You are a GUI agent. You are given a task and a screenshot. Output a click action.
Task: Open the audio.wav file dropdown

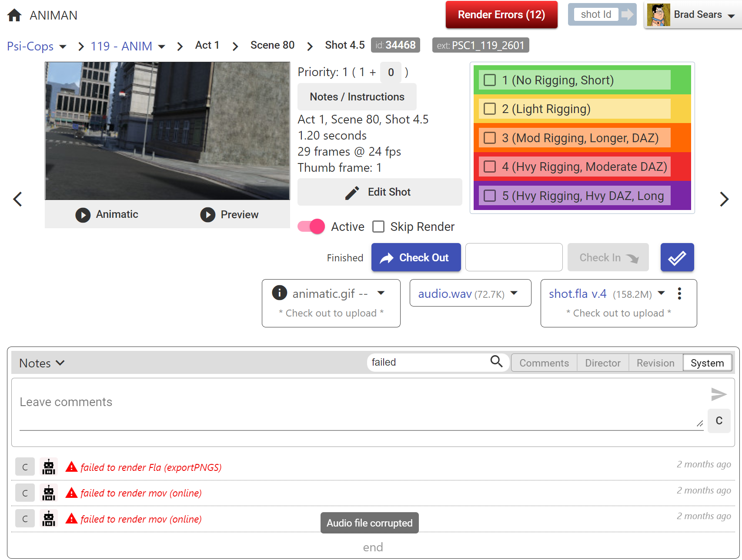point(514,293)
